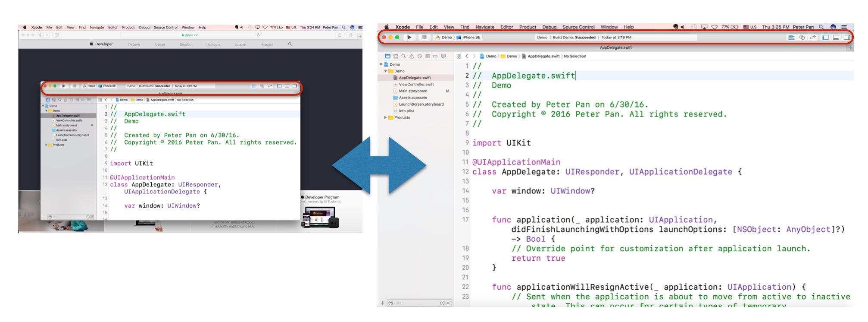Click Siri icon in menu bar above Safari

tap(352, 27)
